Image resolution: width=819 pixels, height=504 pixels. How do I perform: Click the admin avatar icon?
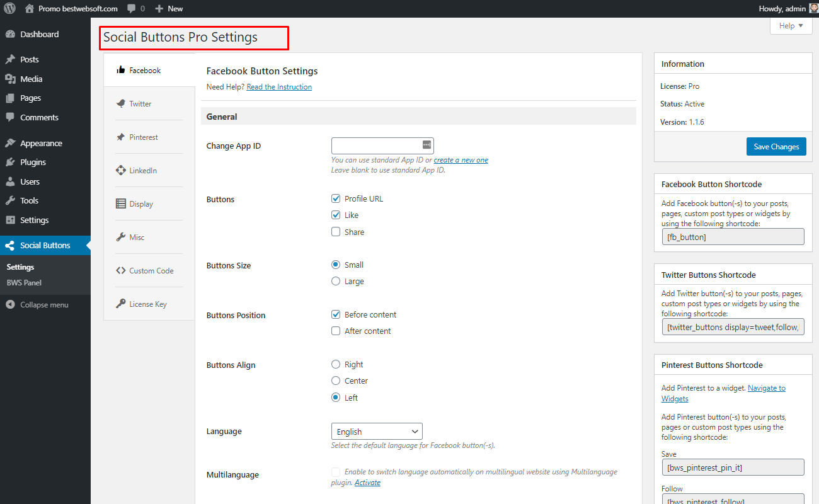click(x=813, y=9)
